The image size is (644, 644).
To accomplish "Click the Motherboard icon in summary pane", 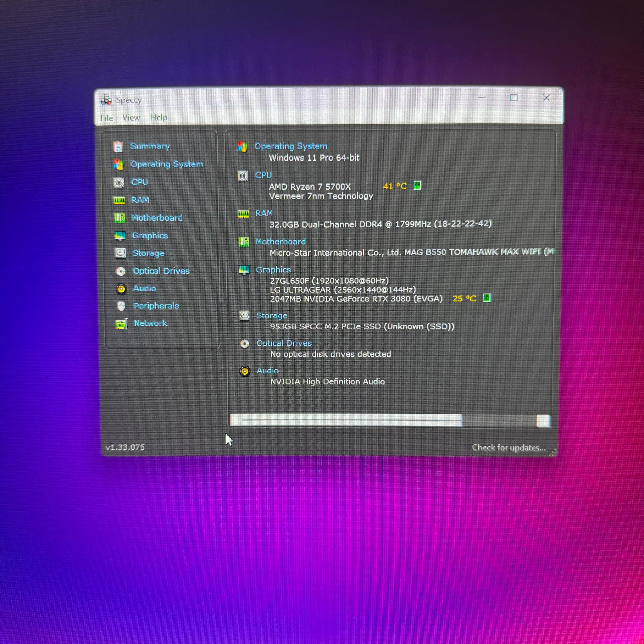I will tap(244, 242).
